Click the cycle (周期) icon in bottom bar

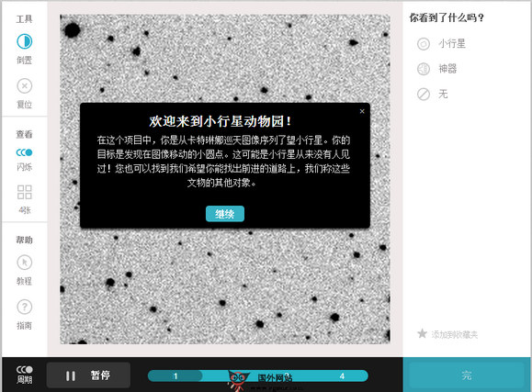coord(25,375)
